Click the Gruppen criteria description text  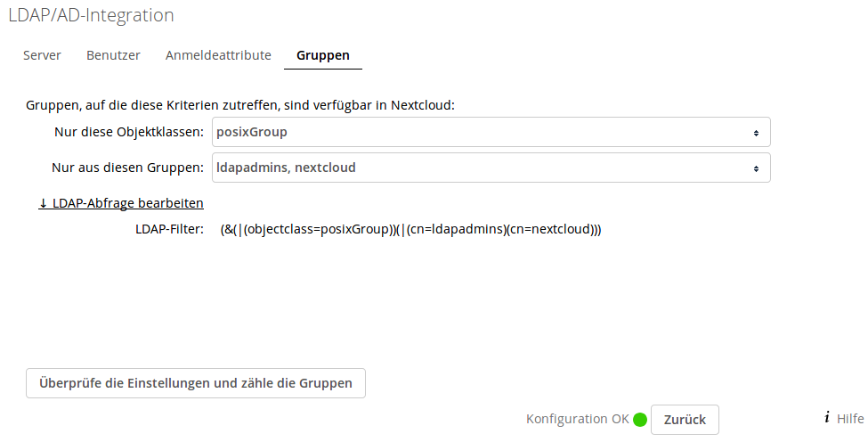pyautogui.click(x=240, y=105)
